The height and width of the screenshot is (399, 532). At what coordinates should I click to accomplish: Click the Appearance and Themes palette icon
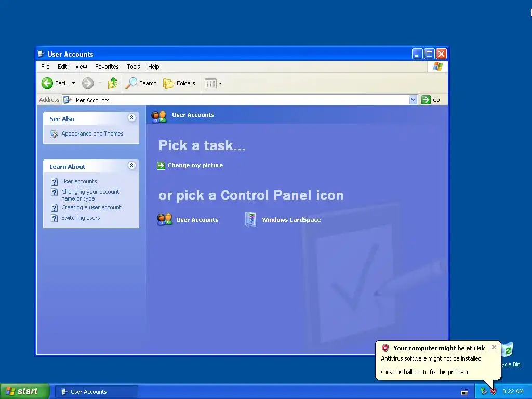tap(54, 134)
